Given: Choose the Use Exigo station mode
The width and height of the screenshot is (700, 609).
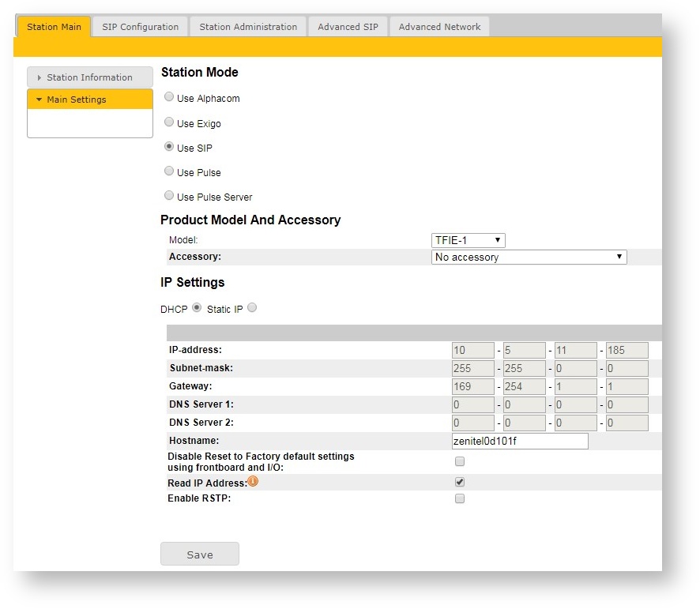Looking at the screenshot, I should pos(169,122).
